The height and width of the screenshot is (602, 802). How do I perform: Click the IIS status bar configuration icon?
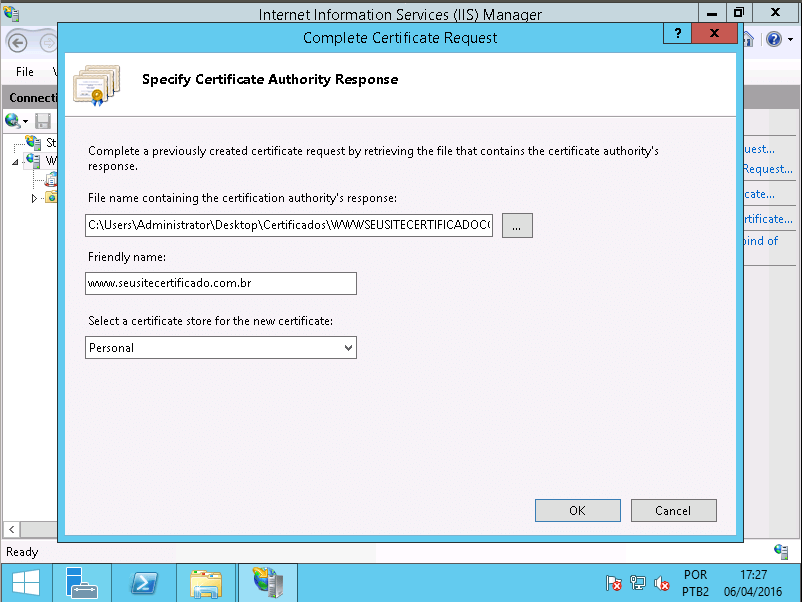point(781,552)
